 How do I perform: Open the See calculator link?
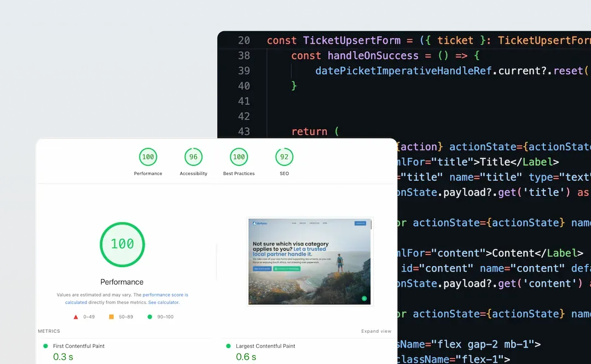[x=164, y=303]
